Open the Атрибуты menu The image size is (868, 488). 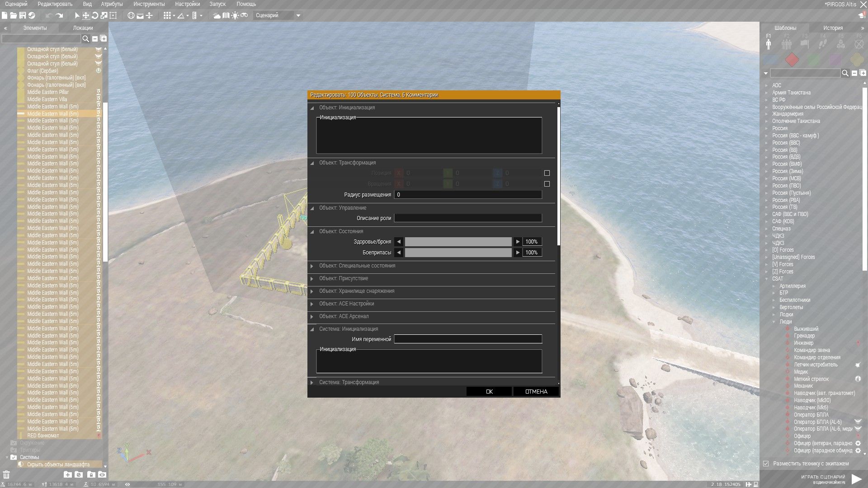click(x=112, y=4)
